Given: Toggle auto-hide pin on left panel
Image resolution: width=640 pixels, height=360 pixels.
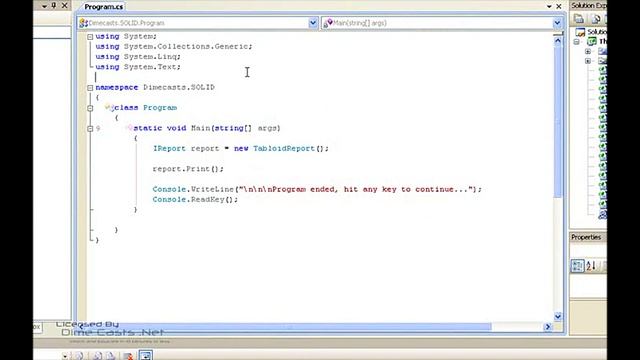Looking at the screenshot, I should click(54, 6).
